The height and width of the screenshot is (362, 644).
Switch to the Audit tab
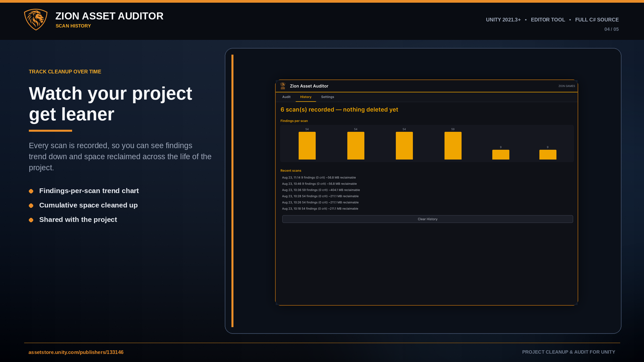coord(286,97)
